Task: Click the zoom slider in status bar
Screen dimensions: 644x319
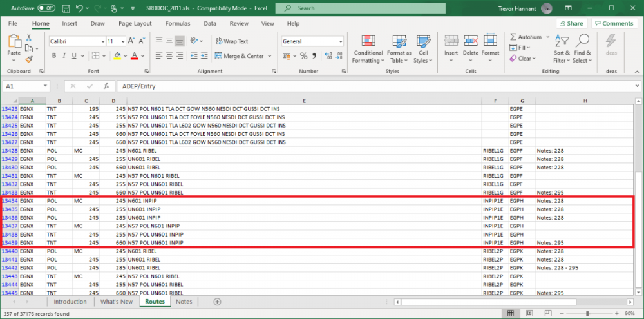Action: (586, 314)
